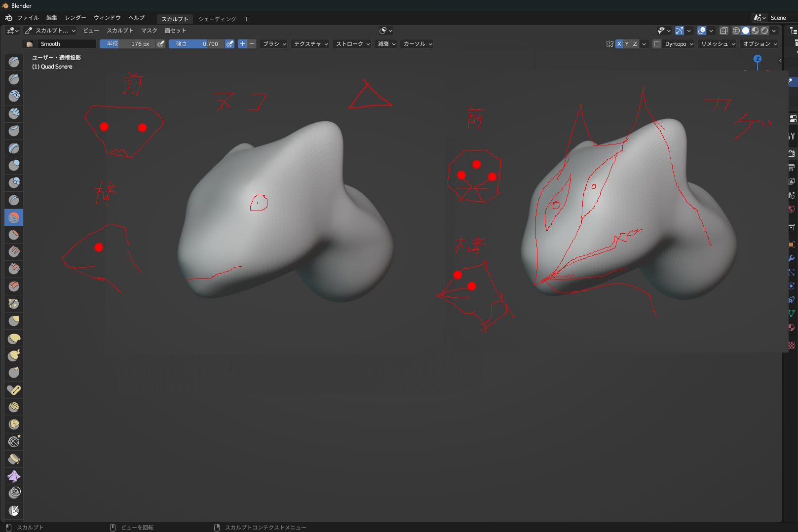Select the Smooth brush in the toolbar

point(14,217)
